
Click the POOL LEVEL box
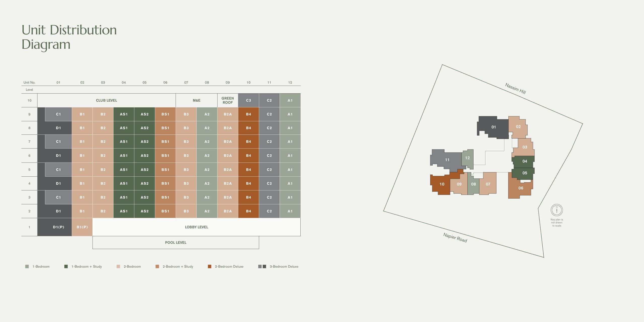[x=176, y=243]
